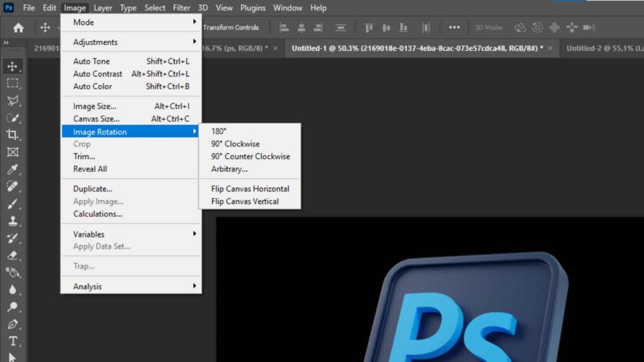Select the Spot Healing Brush tool
The width and height of the screenshot is (644, 362).
pyautogui.click(x=13, y=186)
